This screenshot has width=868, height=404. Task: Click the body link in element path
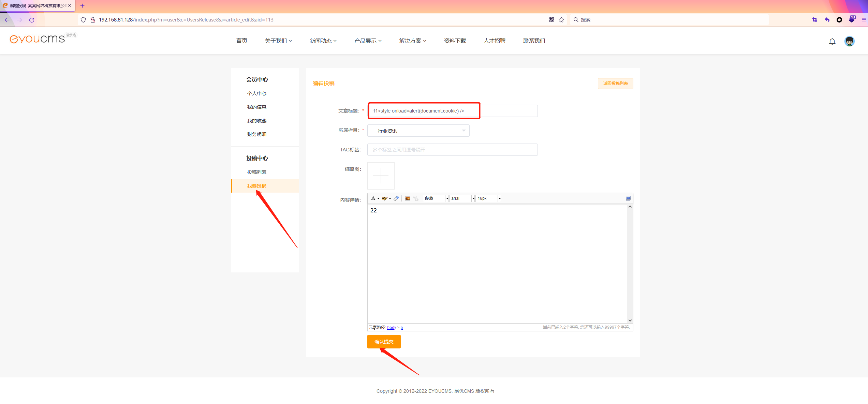click(x=392, y=328)
